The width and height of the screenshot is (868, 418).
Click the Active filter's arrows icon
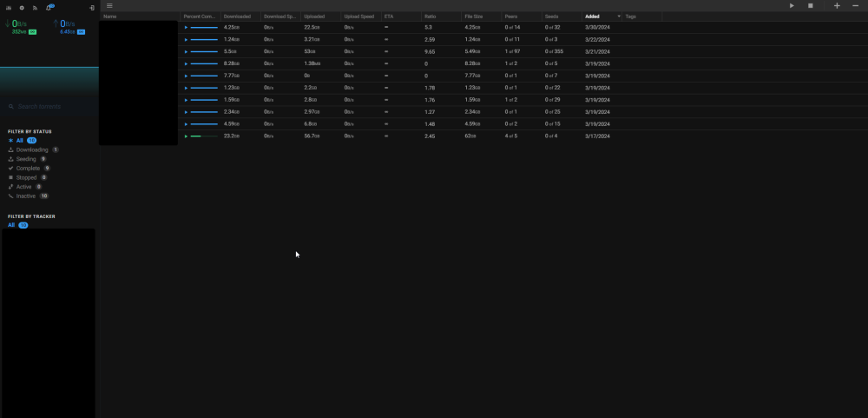10,187
